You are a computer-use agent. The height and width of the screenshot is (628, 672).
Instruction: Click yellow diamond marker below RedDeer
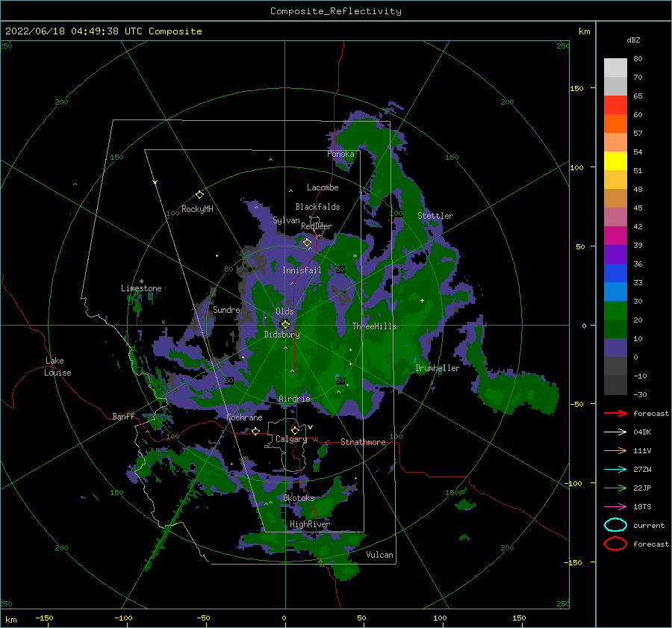[307, 243]
